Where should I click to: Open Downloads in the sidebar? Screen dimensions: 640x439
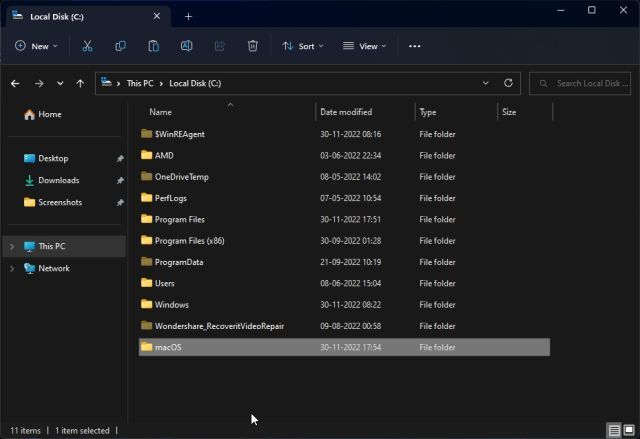pyautogui.click(x=59, y=180)
